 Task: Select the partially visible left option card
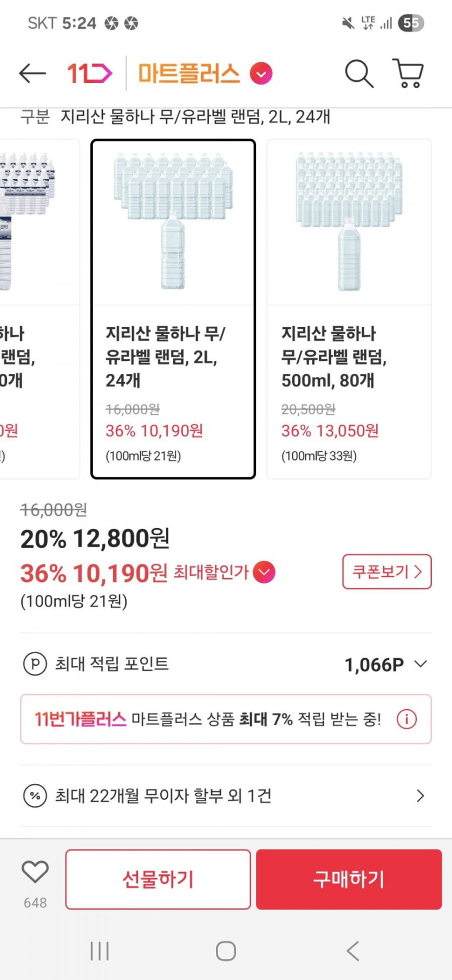[38, 309]
